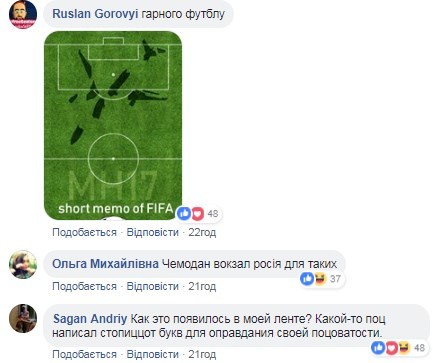Click the laughing emoji reaction on Sagan Andriy's comment
The height and width of the screenshot is (363, 433).
(x=404, y=348)
